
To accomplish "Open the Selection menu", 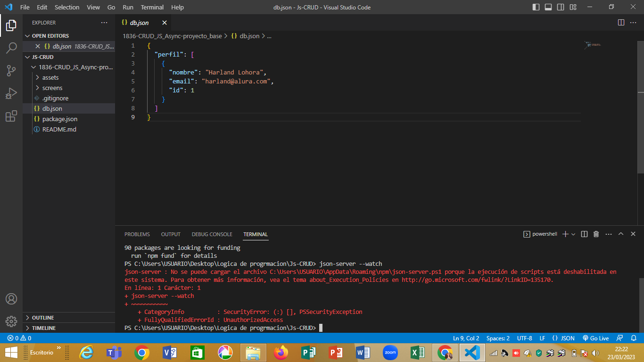I will click(x=67, y=7).
